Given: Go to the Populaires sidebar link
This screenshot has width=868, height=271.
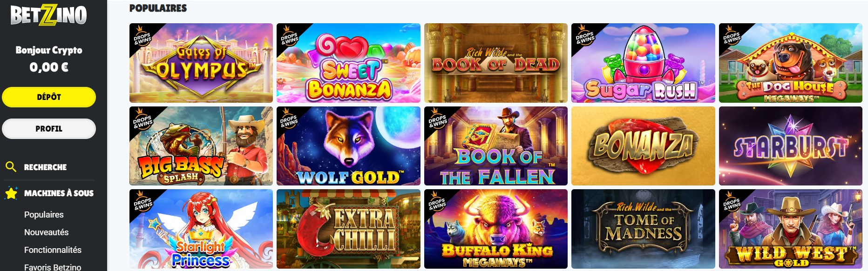Looking at the screenshot, I should pyautogui.click(x=44, y=215).
